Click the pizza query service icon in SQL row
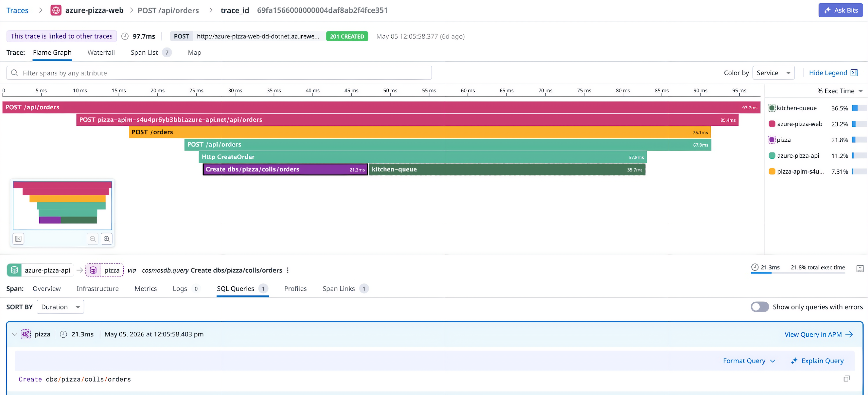 26,334
